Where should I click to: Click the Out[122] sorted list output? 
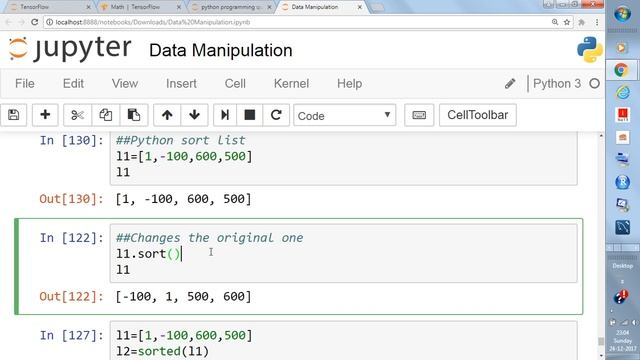[x=184, y=297]
